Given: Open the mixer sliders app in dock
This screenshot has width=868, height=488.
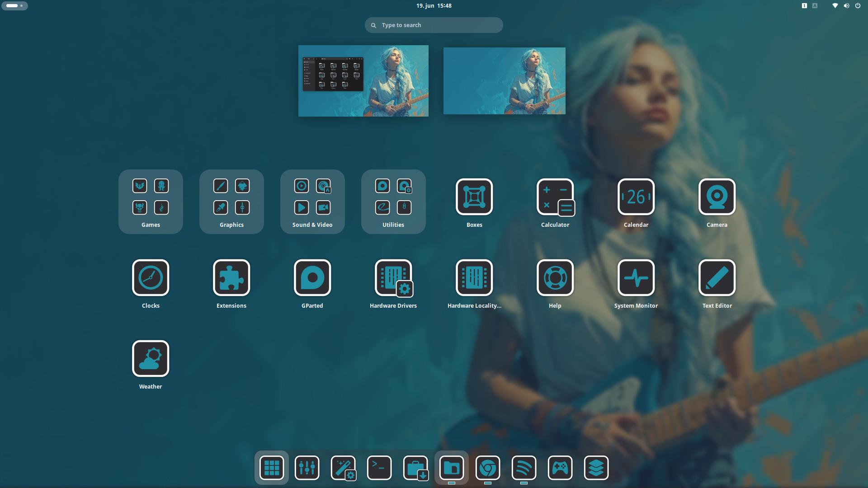Looking at the screenshot, I should pos(307,468).
